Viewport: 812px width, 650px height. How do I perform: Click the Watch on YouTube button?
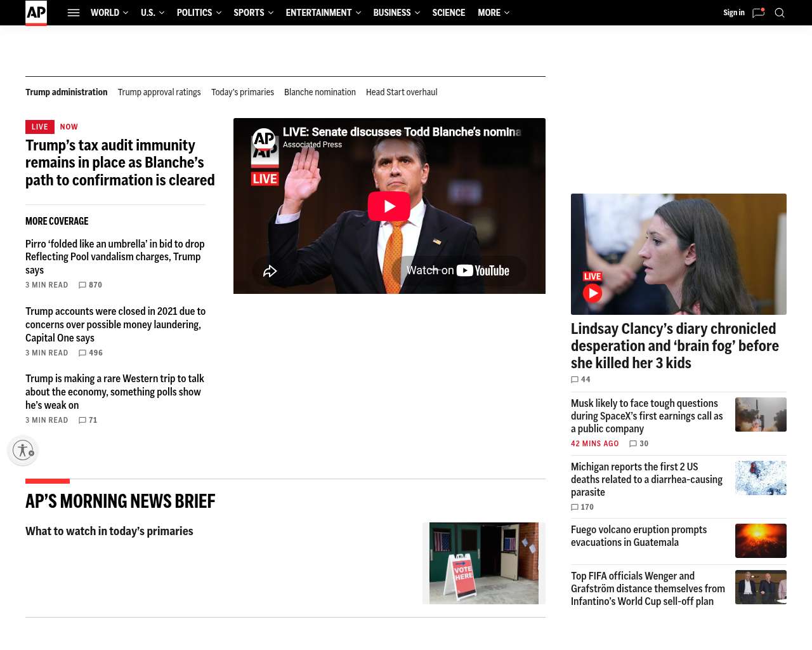click(458, 271)
